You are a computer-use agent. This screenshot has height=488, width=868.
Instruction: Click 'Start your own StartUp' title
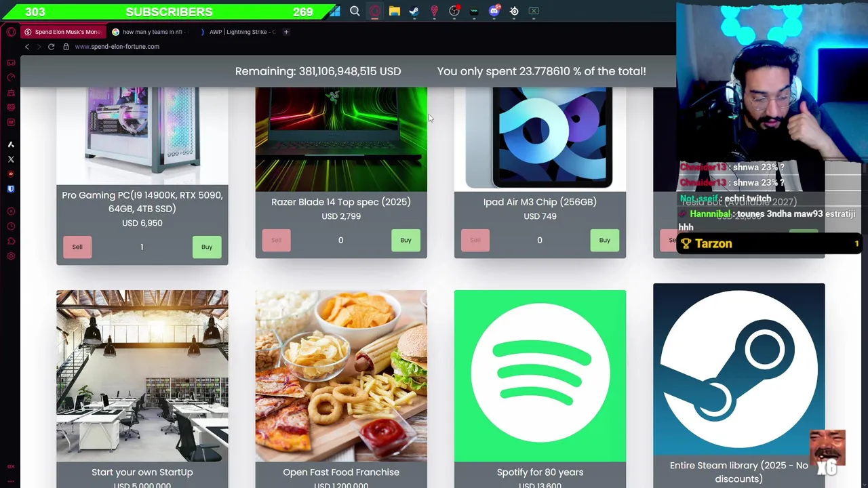[x=142, y=472]
